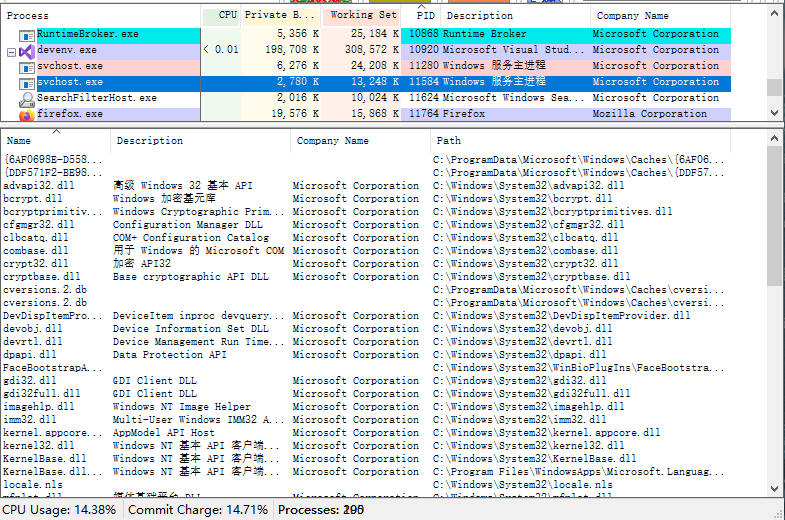Screen dimensions: 785x520
Task: Click the Visual Studio devenv.exe icon
Action: pyautogui.click(x=26, y=50)
